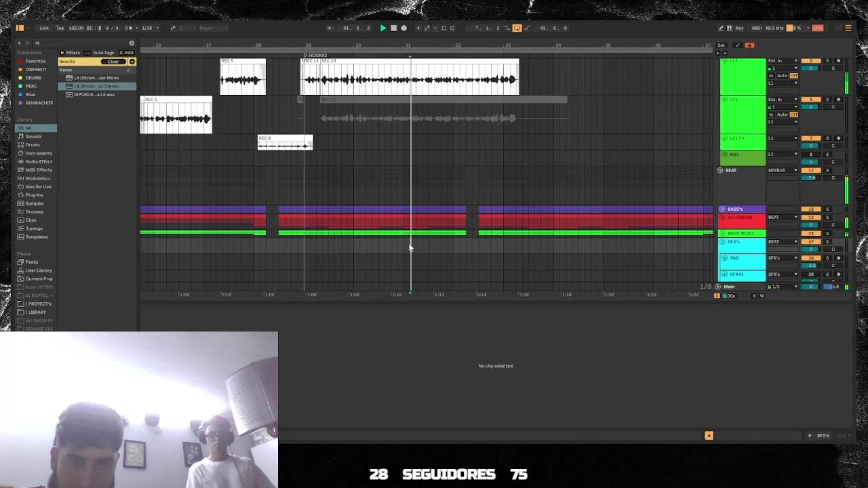Solo the ALL DRUMS track
The image size is (868, 488).
point(827,218)
